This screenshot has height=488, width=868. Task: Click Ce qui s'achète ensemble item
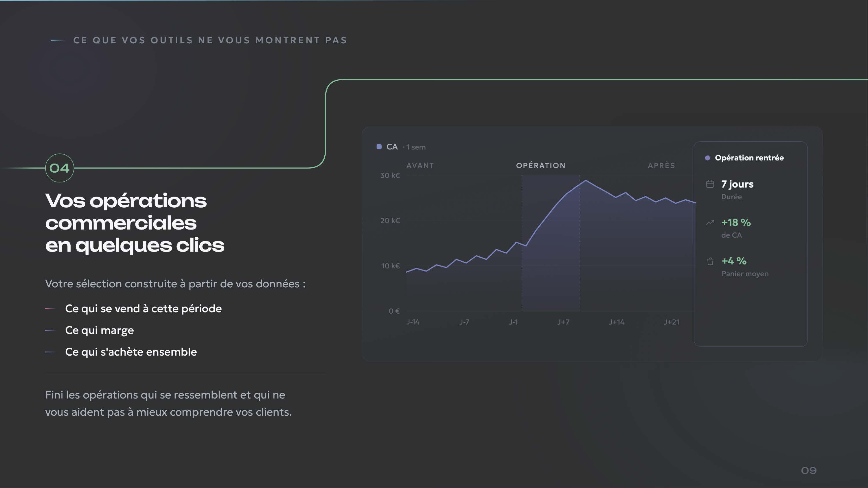point(131,352)
